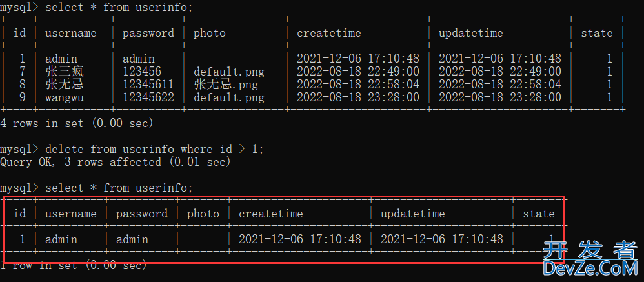Click the first select * from userinfo command
The height and width of the screenshot is (282, 644).
click(119, 7)
